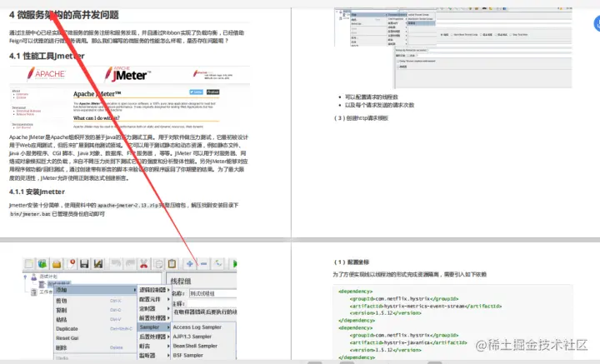Expand the 配置元件 submenu

pos(154,299)
